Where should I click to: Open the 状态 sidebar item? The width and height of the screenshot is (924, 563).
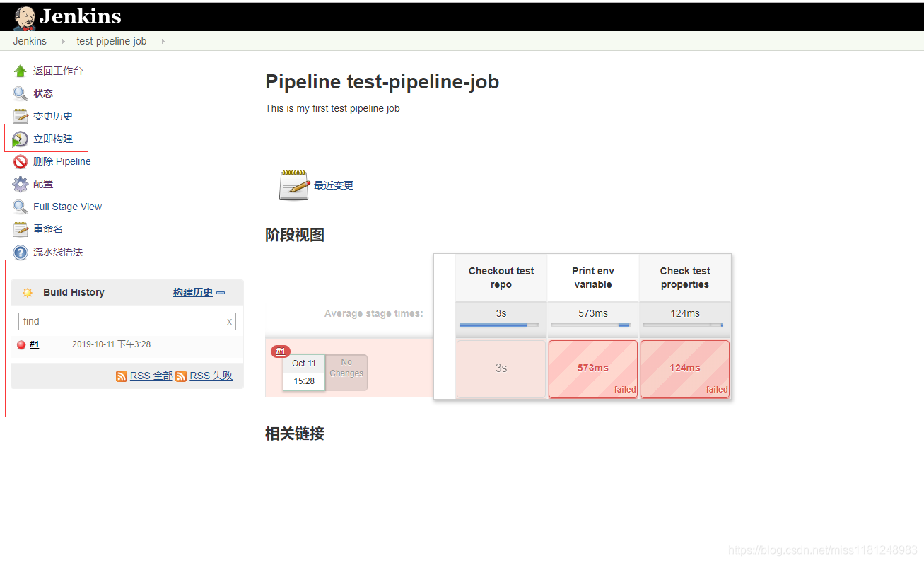[43, 93]
